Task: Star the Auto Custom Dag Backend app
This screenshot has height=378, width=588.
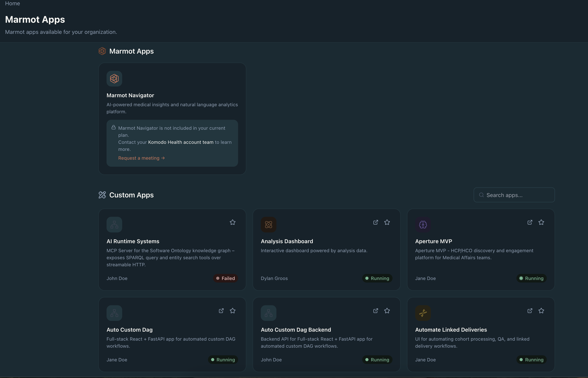Action: (x=387, y=311)
